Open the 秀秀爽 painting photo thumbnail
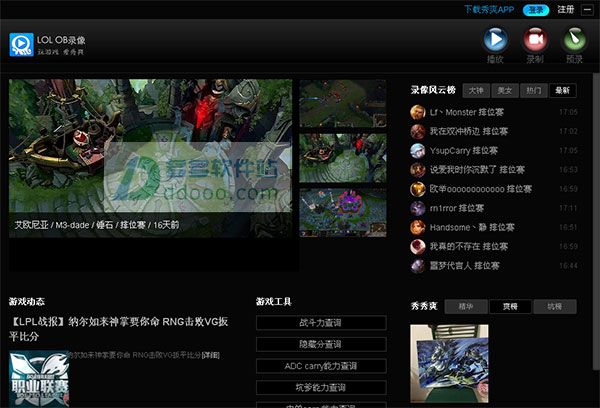 [x=449, y=364]
